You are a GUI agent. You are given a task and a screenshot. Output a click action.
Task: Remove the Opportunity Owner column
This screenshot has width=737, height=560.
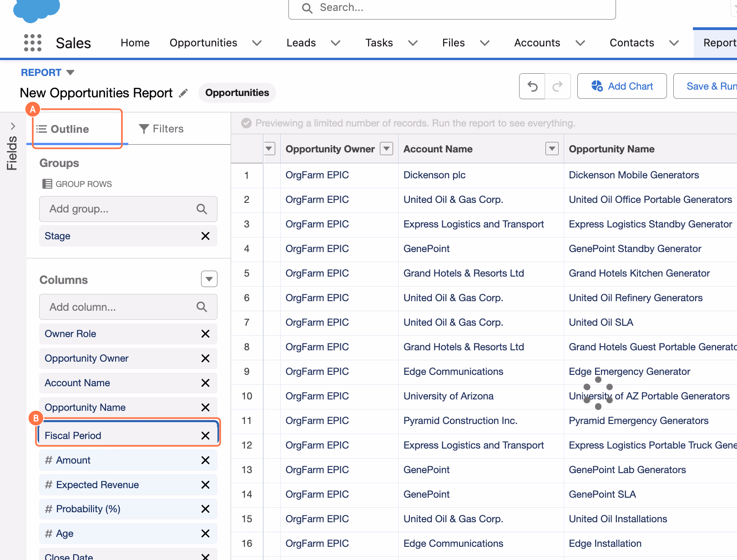(x=206, y=358)
